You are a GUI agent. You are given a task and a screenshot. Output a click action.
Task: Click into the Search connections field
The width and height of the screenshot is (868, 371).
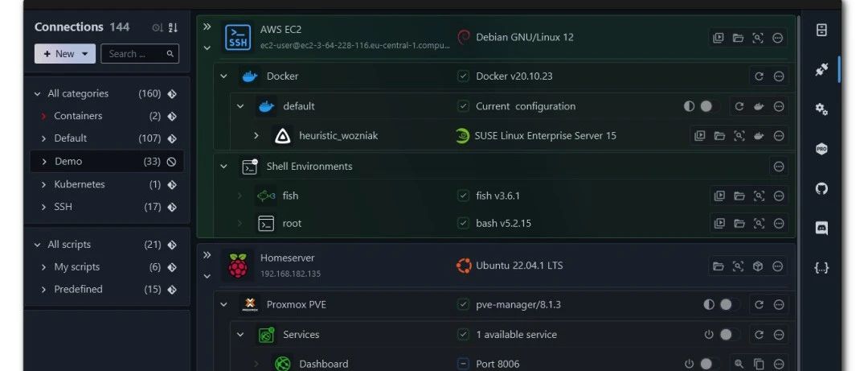(140, 54)
